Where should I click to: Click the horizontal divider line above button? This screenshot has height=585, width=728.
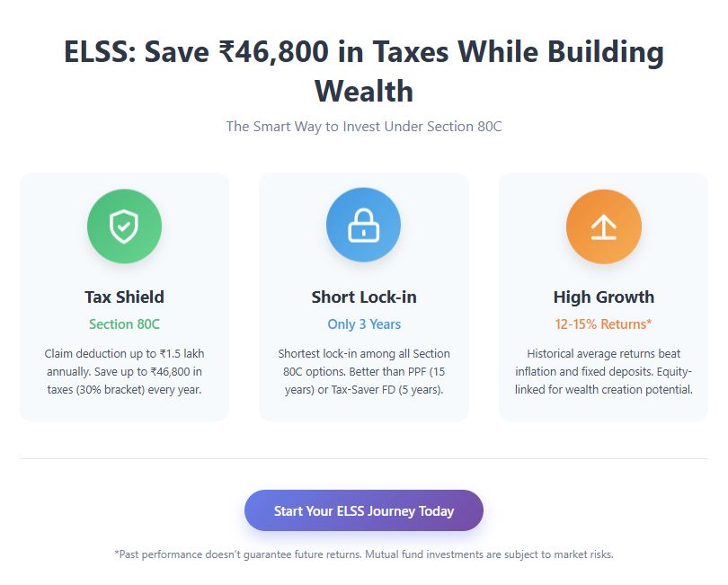[363, 458]
